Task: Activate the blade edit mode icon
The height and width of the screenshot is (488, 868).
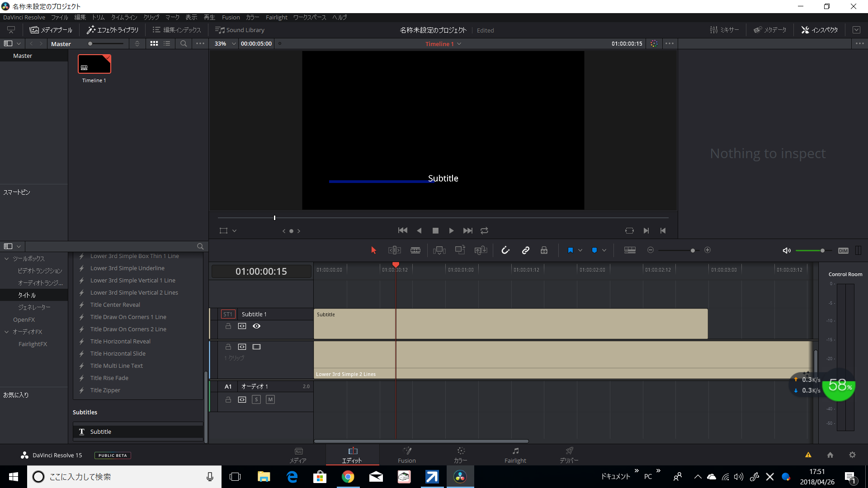Action: [x=415, y=250]
